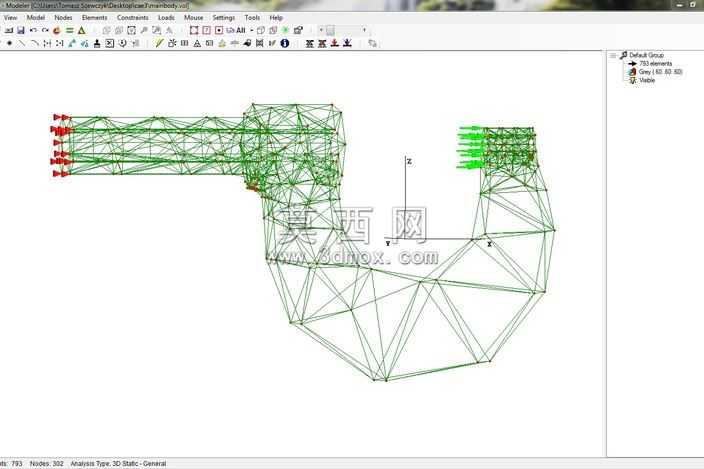Viewport: 704px width, 469px height.
Task: Open the Settings menu
Action: pyautogui.click(x=224, y=18)
